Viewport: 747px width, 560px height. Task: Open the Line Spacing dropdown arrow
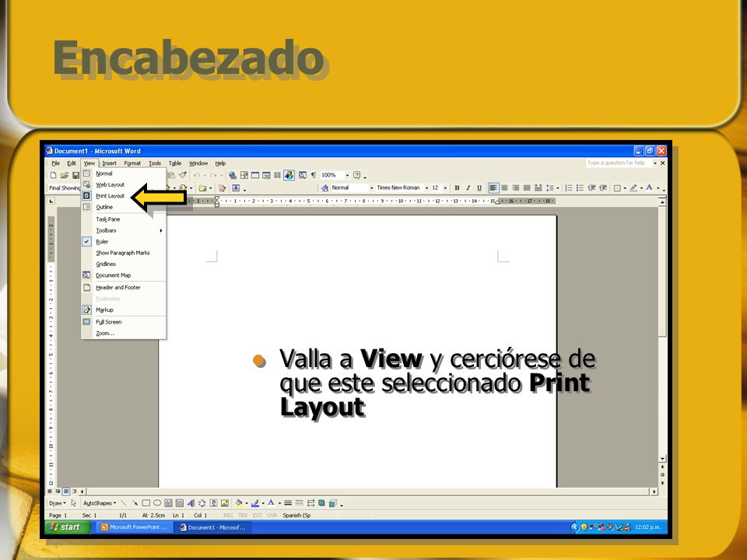(558, 188)
